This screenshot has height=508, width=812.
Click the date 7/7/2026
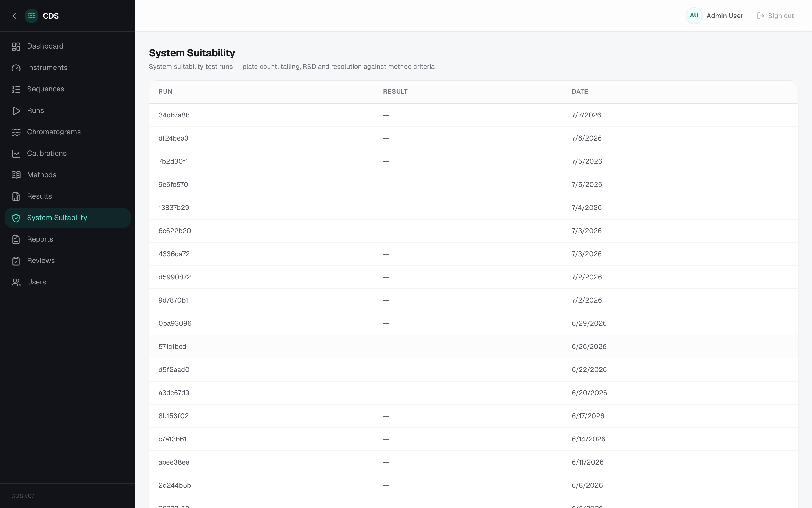point(586,115)
